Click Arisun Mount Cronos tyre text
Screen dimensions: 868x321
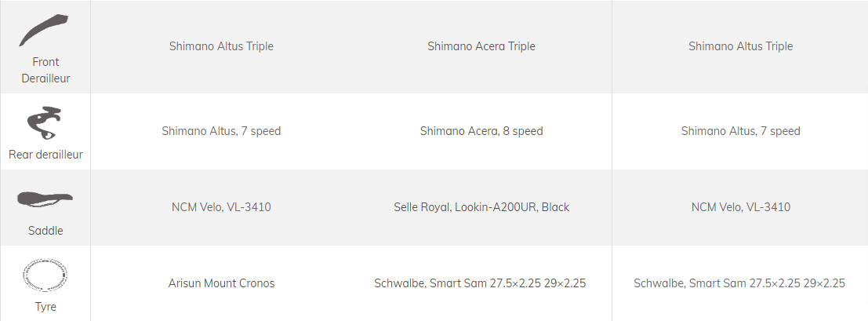pos(221,283)
